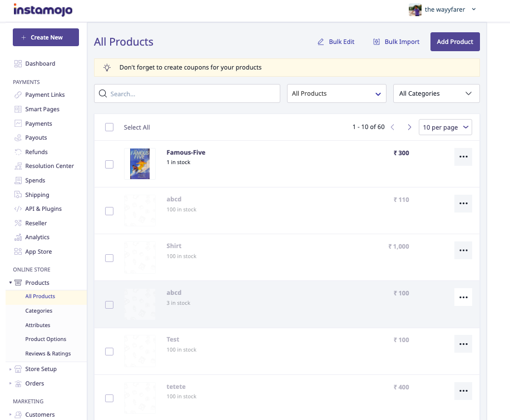
Task: Open more options for Famous-Five
Action: (x=463, y=156)
